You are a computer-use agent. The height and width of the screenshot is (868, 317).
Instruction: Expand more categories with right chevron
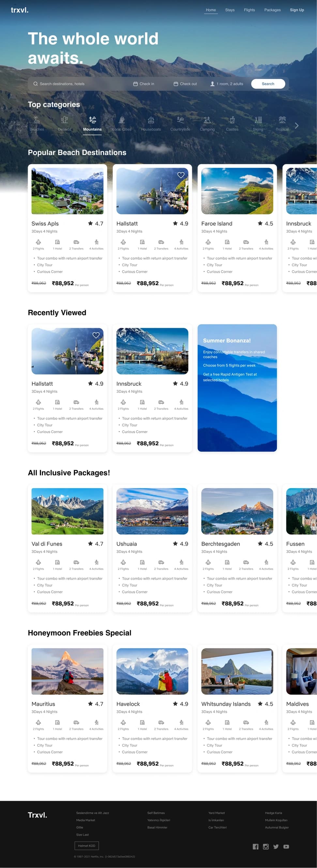click(x=296, y=126)
